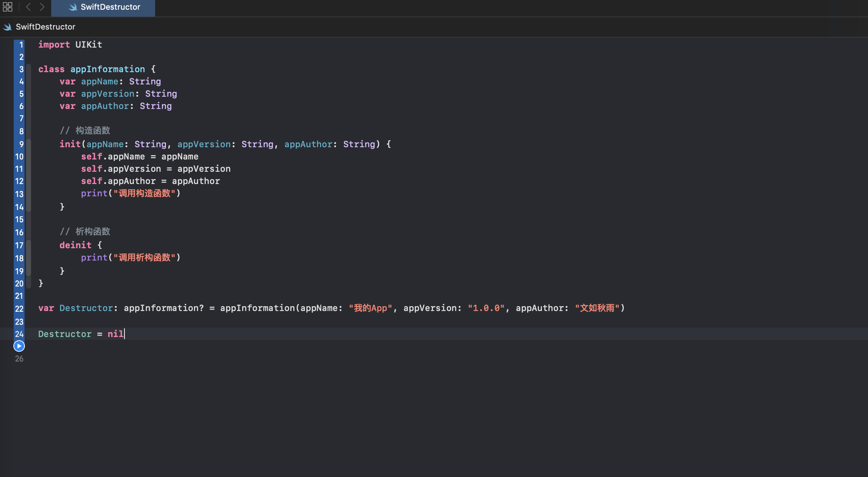Click the empty line numbered 26

pos(19,359)
